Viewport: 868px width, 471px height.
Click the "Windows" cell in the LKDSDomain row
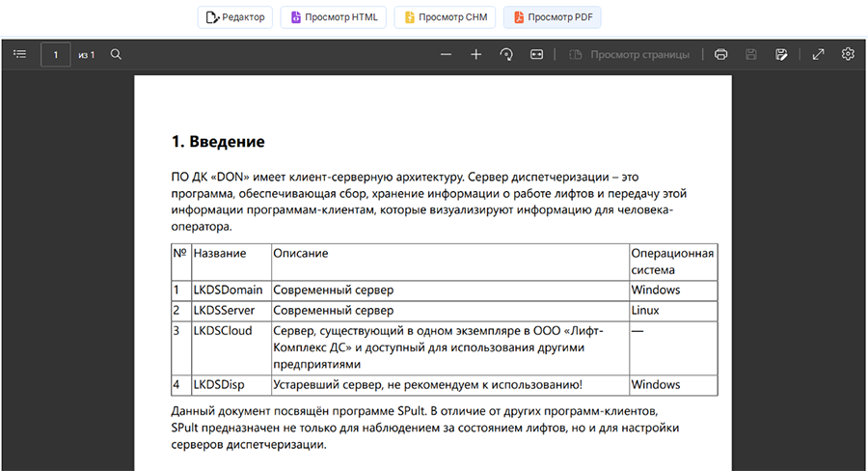tap(673, 290)
